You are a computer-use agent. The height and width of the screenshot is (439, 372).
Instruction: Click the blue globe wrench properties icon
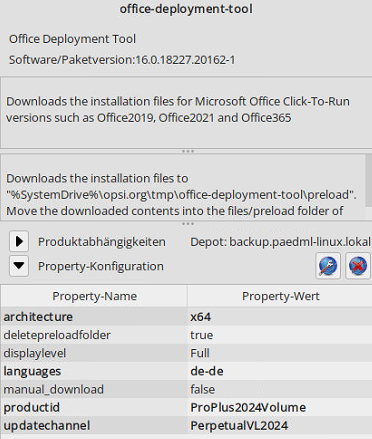328,266
